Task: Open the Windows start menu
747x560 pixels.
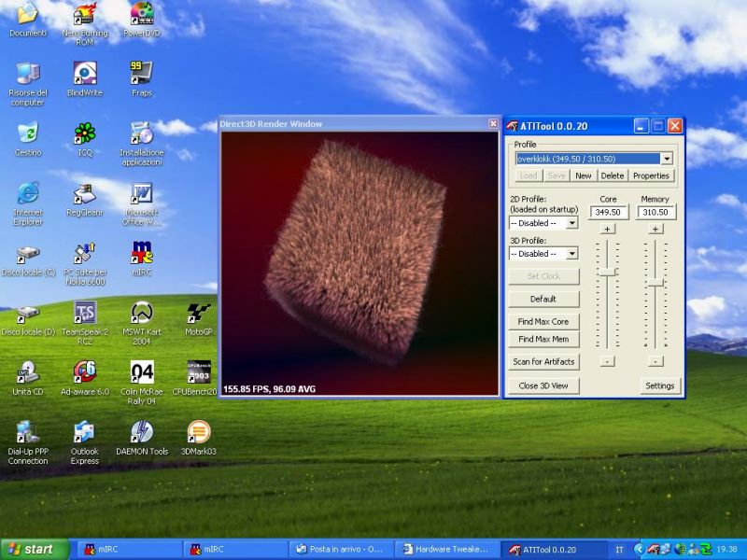Action: click(34, 549)
